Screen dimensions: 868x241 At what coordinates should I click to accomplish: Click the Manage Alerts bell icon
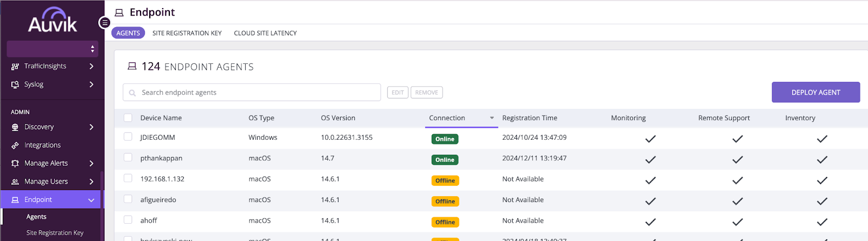[15, 164]
